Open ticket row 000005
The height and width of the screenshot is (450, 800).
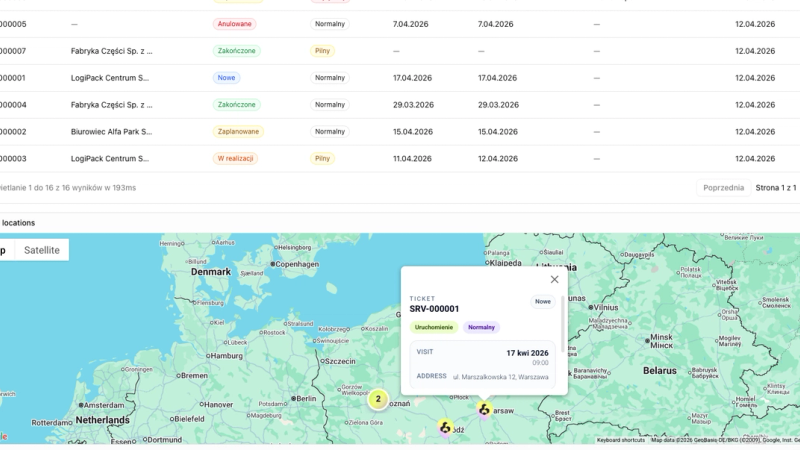pyautogui.click(x=400, y=24)
